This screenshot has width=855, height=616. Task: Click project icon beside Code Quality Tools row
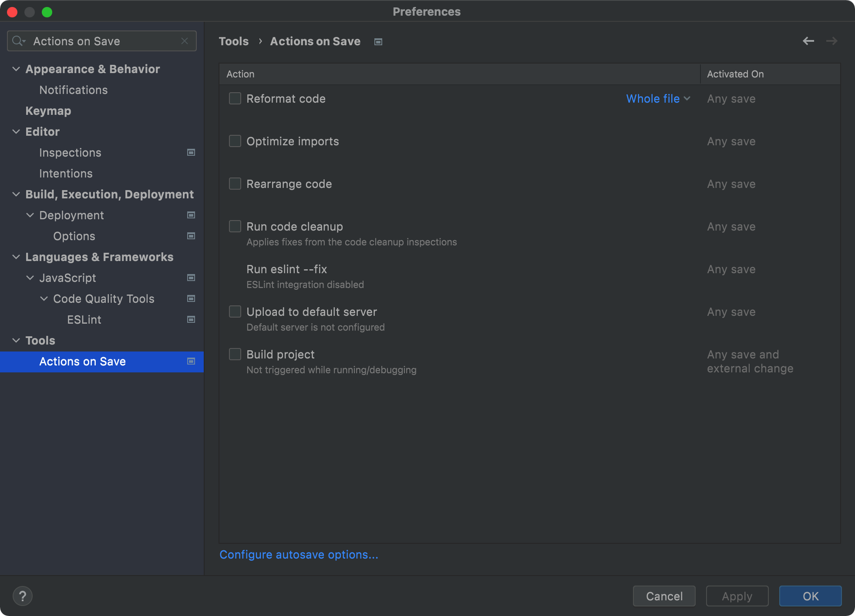[x=191, y=298]
